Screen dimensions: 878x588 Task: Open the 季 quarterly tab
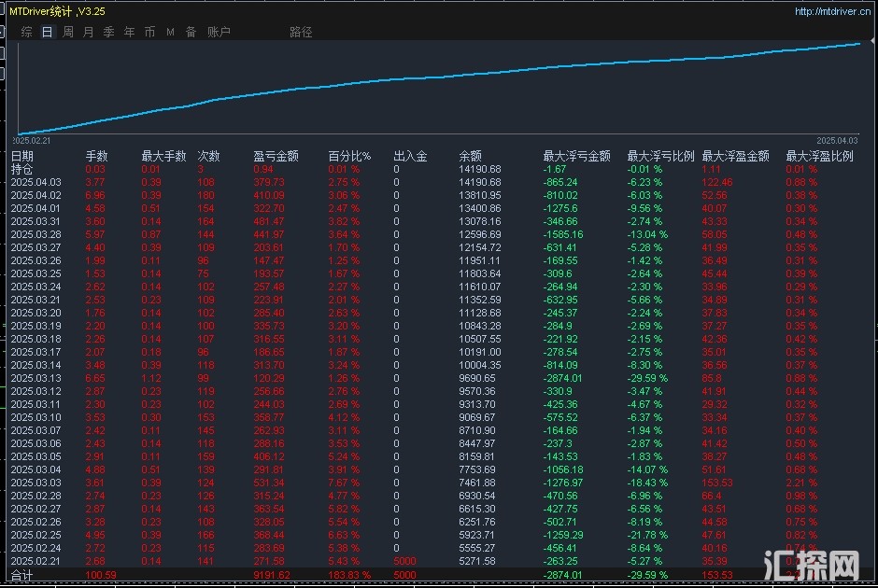tap(108, 32)
